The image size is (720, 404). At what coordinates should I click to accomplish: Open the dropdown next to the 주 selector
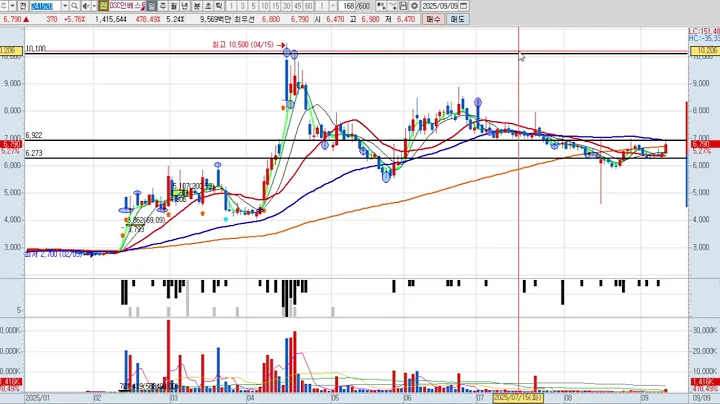point(13,6)
